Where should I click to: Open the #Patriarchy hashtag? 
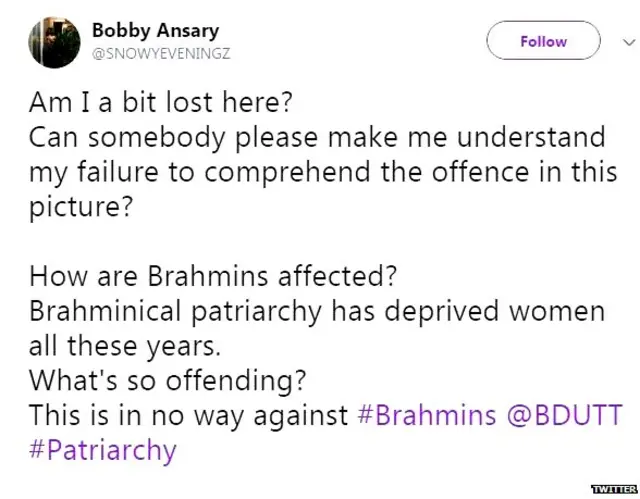click(102, 449)
